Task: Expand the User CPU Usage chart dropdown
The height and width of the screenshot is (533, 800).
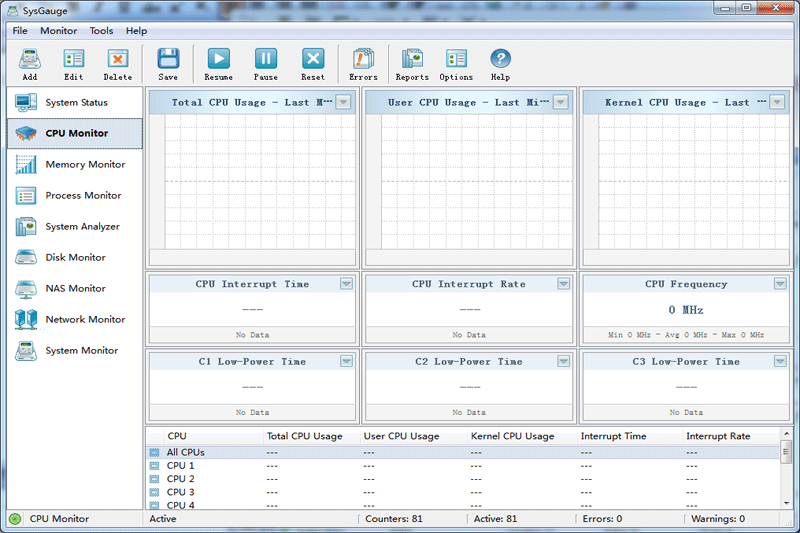Action: [x=560, y=102]
